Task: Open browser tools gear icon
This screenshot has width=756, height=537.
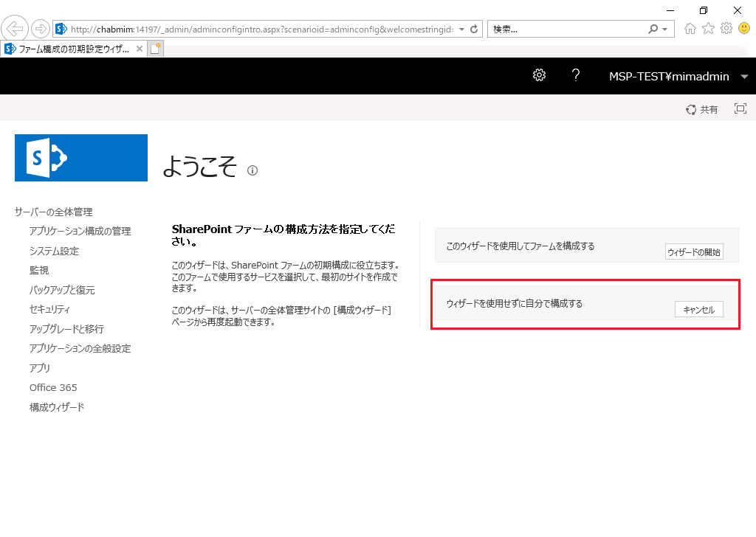Action: point(726,29)
